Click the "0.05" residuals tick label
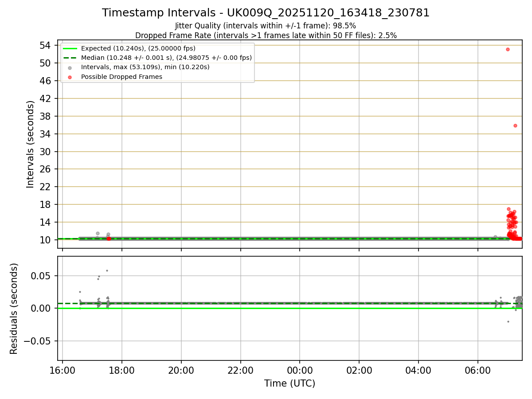 click(x=41, y=276)
